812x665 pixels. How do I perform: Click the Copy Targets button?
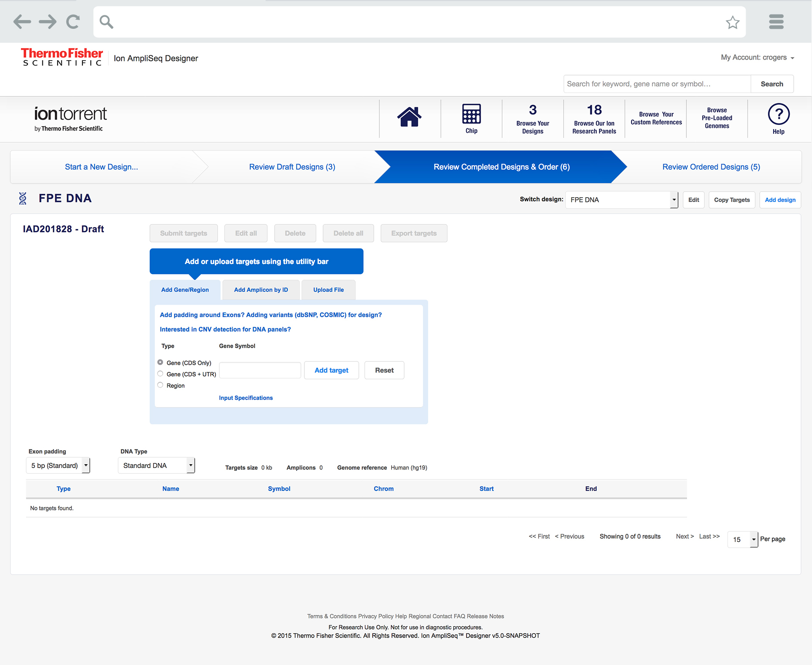coord(732,200)
